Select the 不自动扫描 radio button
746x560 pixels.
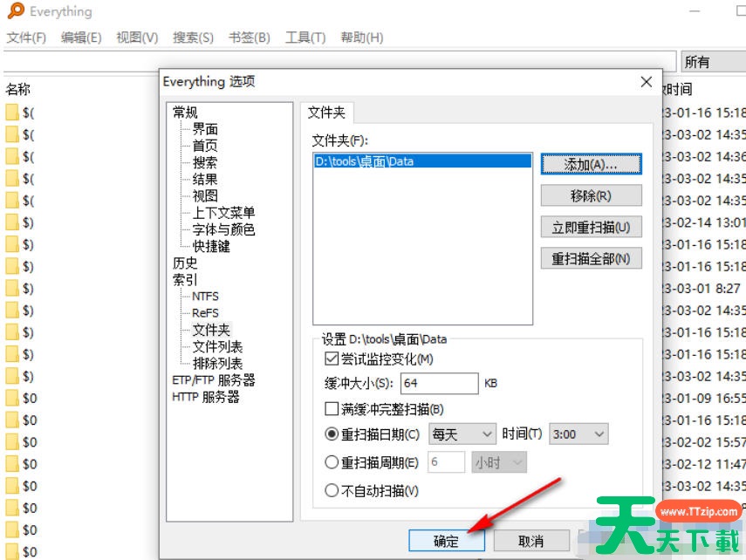[330, 489]
